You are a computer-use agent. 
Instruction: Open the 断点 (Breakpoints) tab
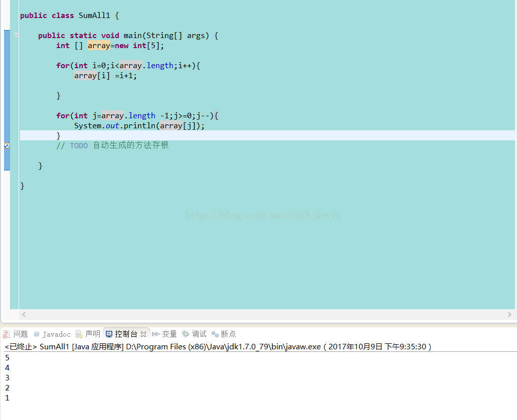224,334
